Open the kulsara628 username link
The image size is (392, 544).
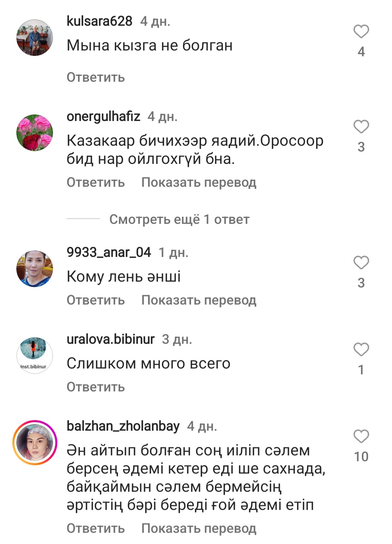point(99,21)
